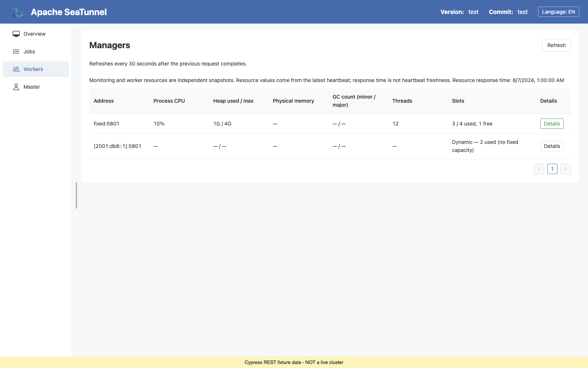Click the Apache SeaTunnel logo icon
This screenshot has height=368, width=588.
click(18, 12)
